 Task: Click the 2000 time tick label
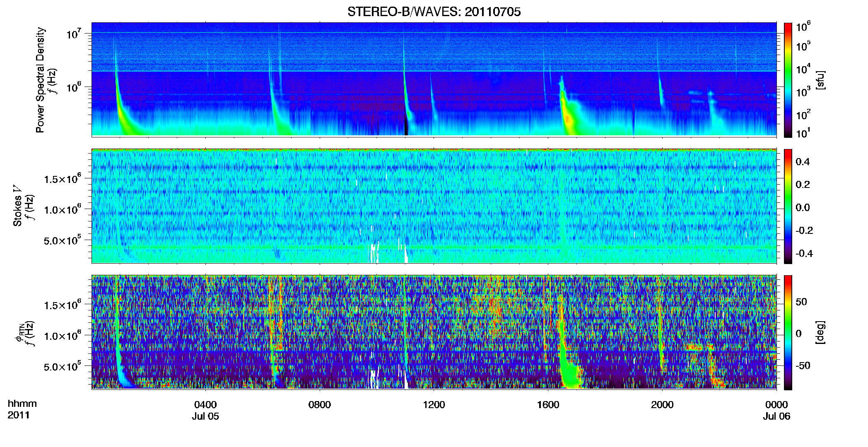662,404
